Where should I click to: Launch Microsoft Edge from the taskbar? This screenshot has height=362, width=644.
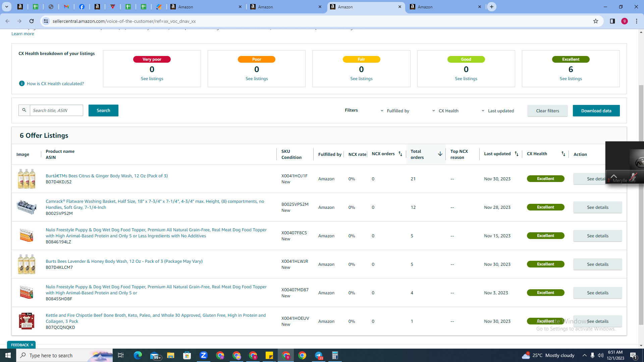[x=138, y=355]
